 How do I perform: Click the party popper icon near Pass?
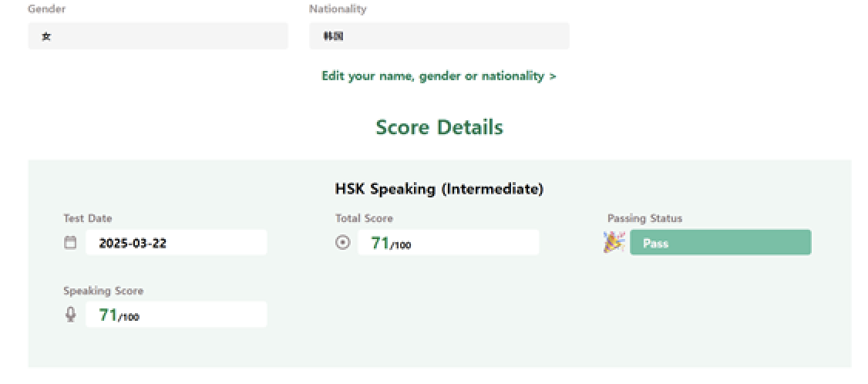(614, 242)
